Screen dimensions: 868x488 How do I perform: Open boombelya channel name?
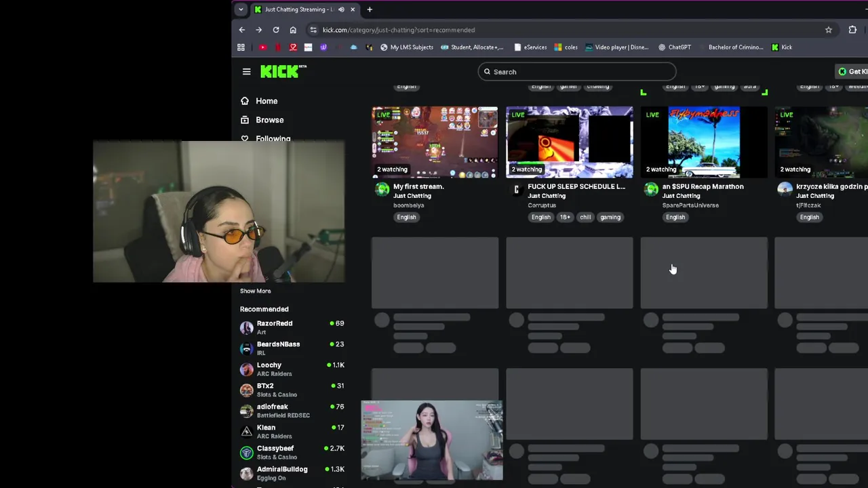pos(408,205)
